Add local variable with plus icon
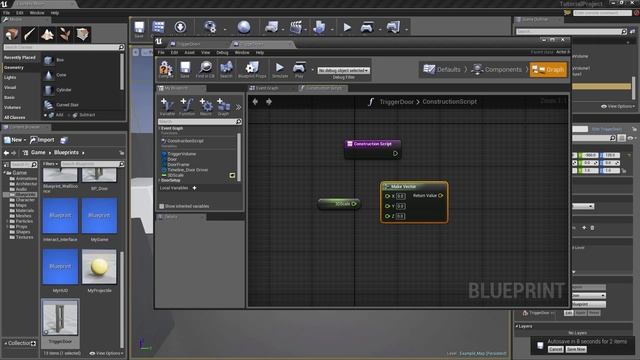The image size is (640, 360). 194,188
